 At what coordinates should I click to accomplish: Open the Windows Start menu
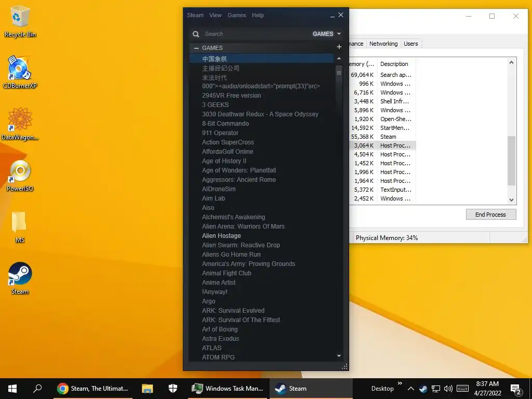(x=12, y=389)
